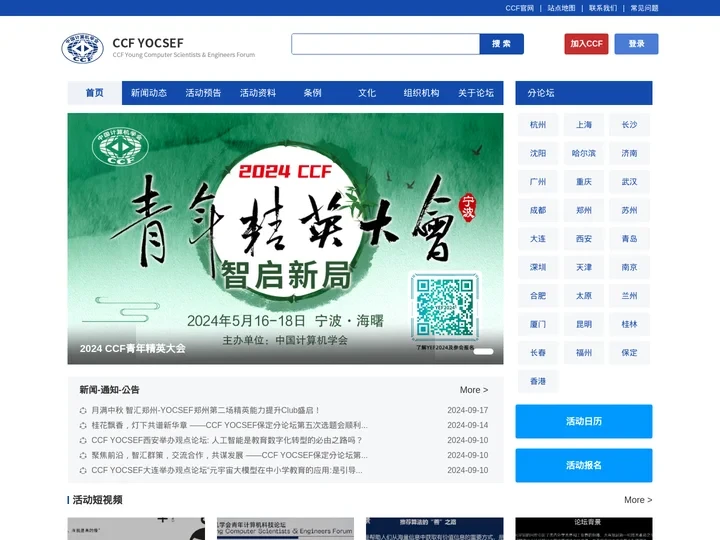Click More beside 活动短视频
The height and width of the screenshot is (540, 720).
[x=638, y=500]
